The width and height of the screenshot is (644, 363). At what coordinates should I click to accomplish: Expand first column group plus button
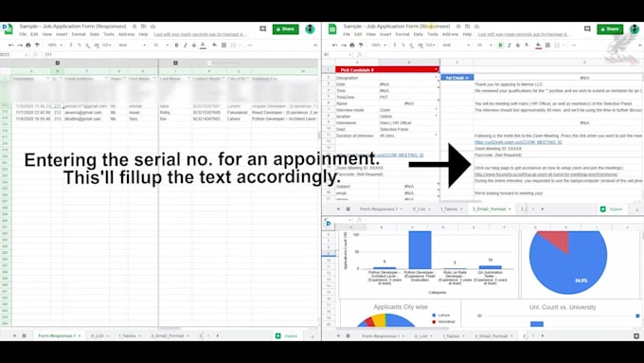[58, 63]
